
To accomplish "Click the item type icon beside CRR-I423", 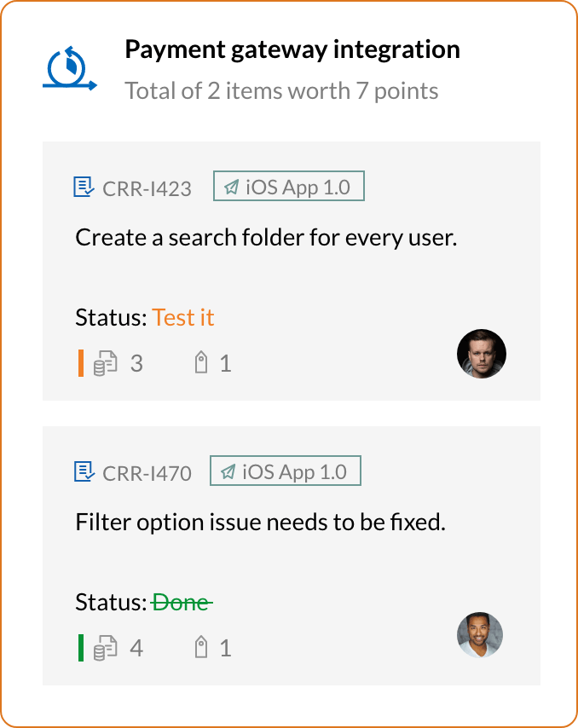I will coord(84,188).
